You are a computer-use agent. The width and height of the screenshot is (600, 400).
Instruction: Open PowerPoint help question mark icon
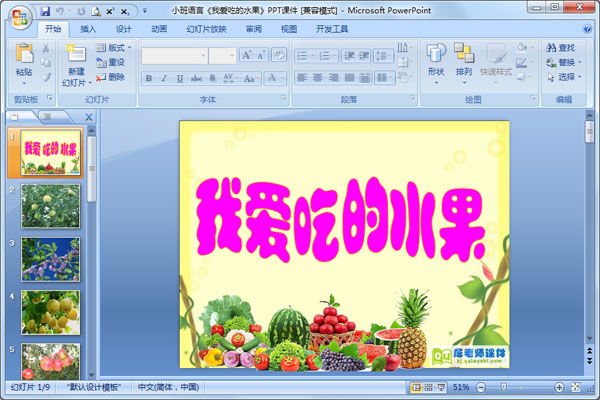click(587, 29)
